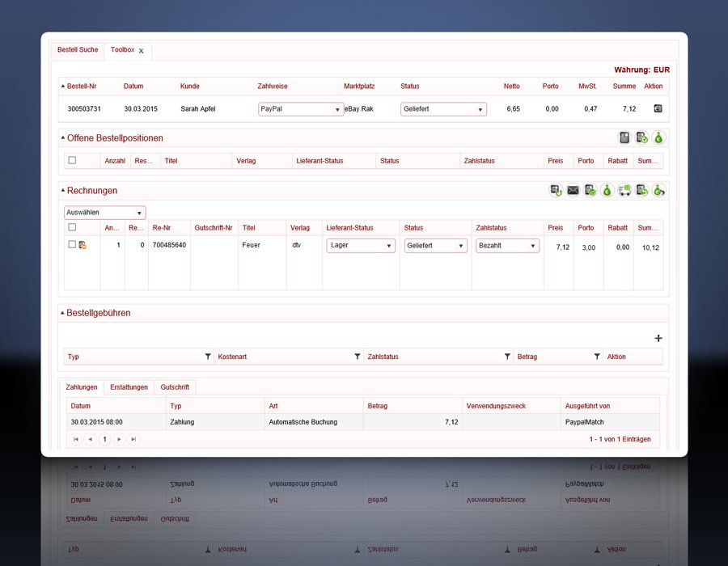Screen dimensions: 728x566
Task: Switch to the Erstattungen tab
Action: 129,387
